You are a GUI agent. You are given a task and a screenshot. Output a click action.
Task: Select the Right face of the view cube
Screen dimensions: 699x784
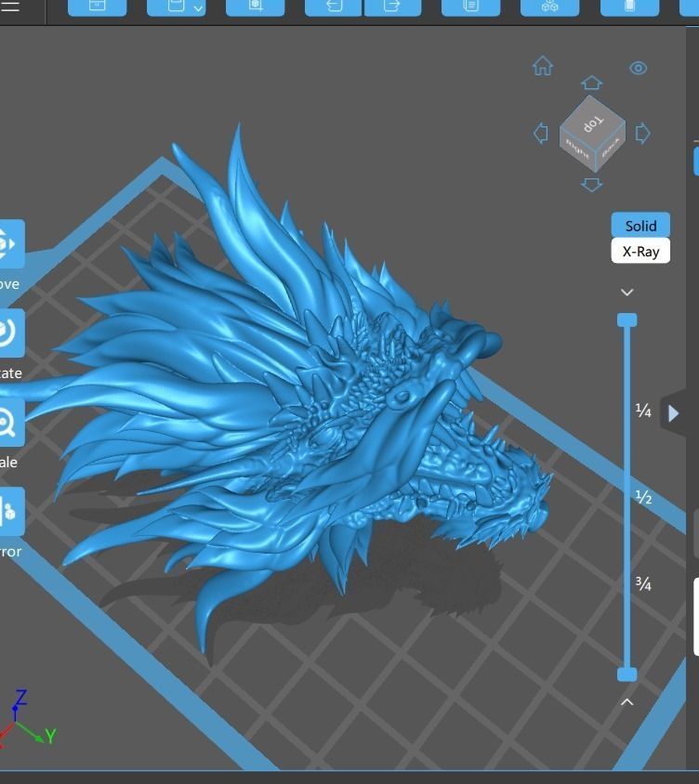[577, 150]
